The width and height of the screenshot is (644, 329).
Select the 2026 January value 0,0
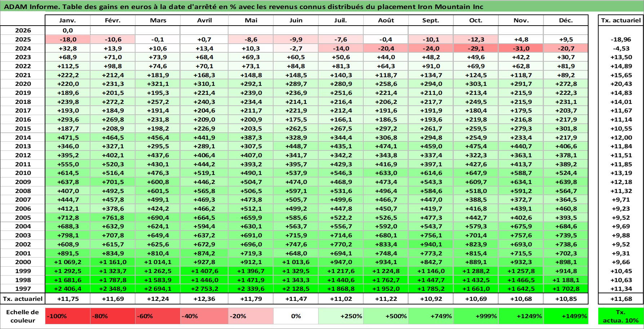point(68,31)
